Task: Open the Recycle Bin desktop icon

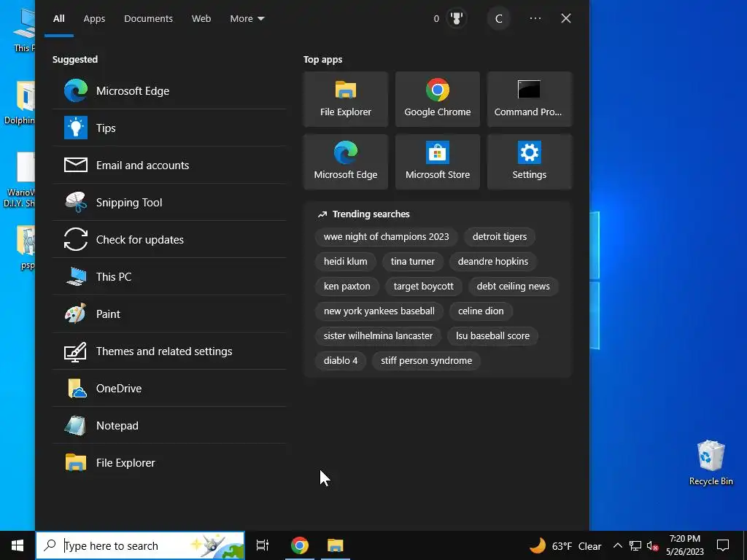Action: 711,462
